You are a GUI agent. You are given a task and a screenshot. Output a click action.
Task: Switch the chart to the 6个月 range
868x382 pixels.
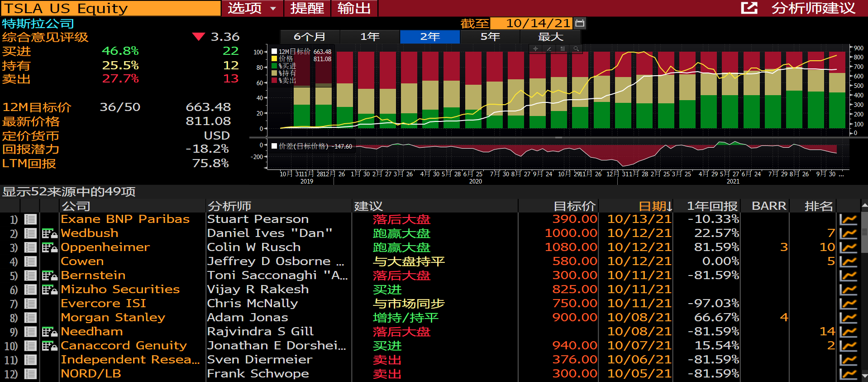(310, 37)
